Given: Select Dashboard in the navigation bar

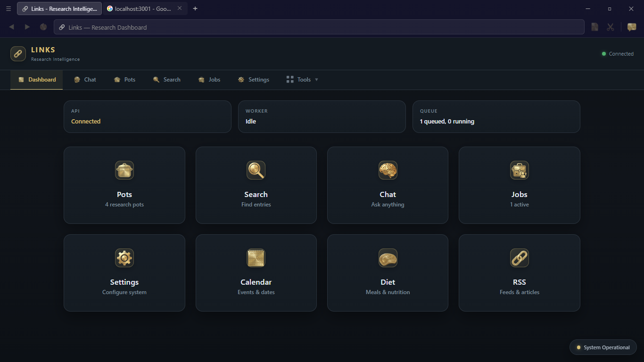Looking at the screenshot, I should [36, 79].
